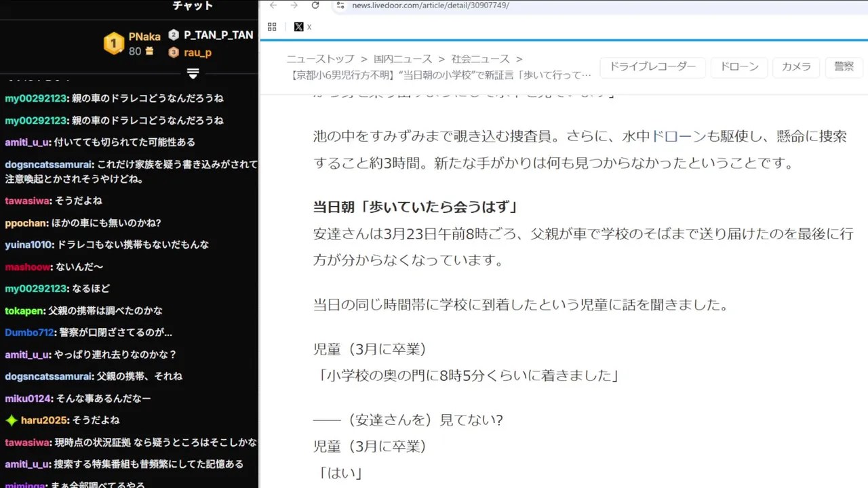Image resolution: width=868 pixels, height=488 pixels.
Task: Open the X bookmark icon
Action: [x=298, y=27]
